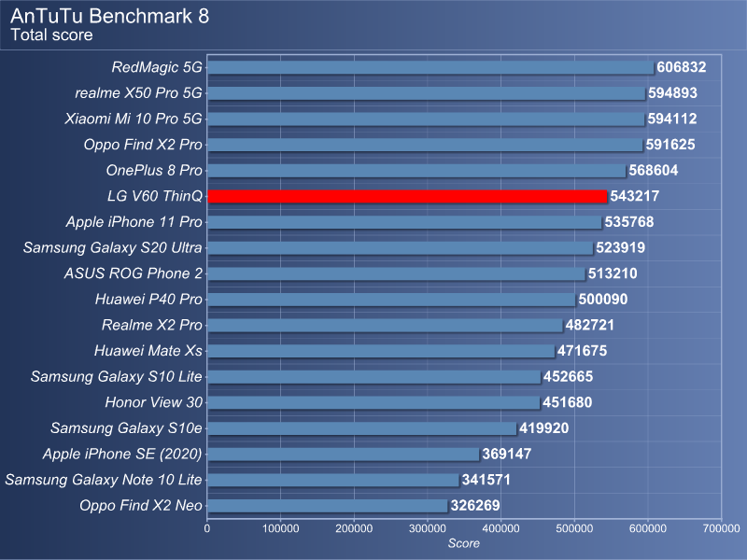
Task: Click the score value 523919
Action: (620, 247)
